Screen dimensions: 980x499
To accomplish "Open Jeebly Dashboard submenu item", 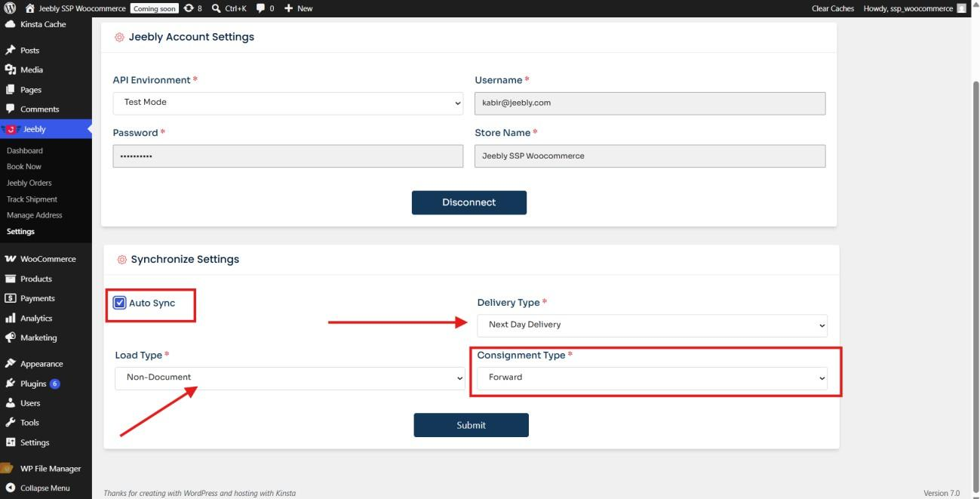I will [x=25, y=151].
